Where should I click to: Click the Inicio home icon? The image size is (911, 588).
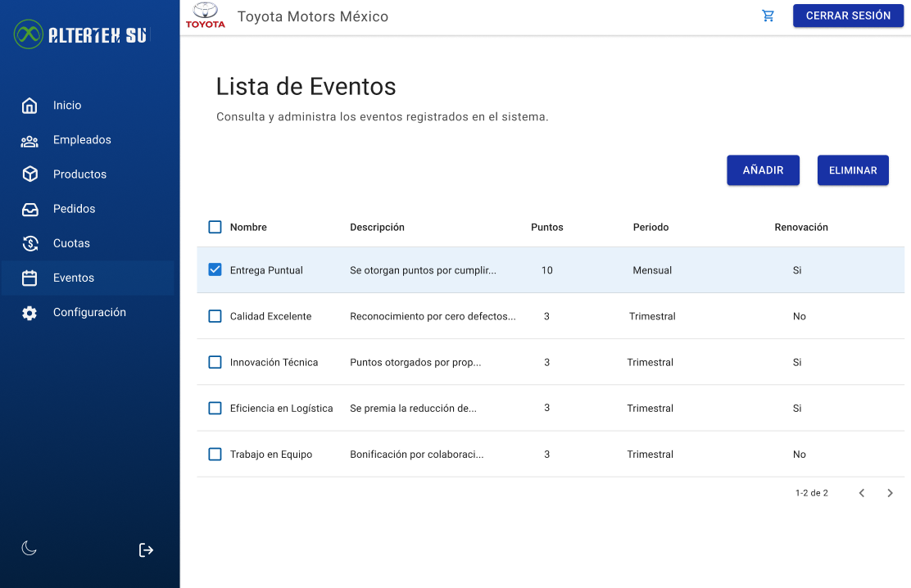(29, 106)
